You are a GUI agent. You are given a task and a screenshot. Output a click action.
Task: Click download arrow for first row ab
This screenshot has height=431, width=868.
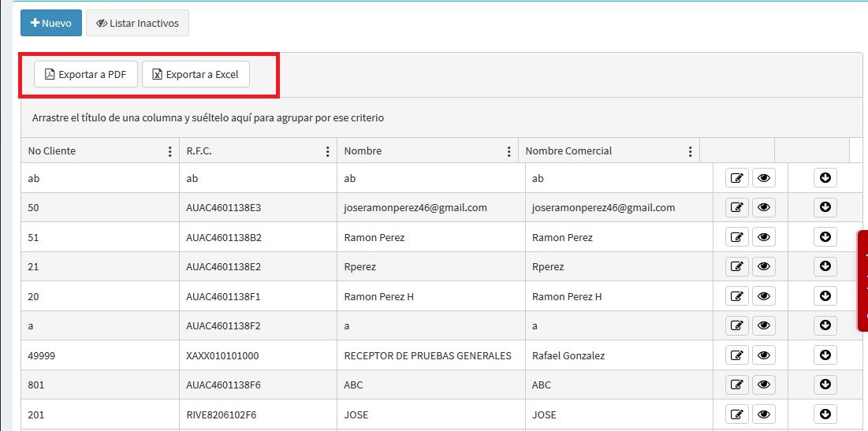click(x=825, y=178)
